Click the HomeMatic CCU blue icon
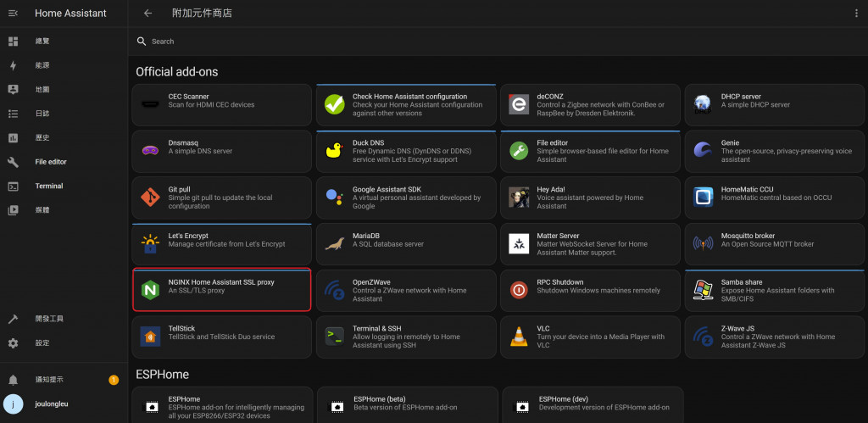868x423 pixels. (x=703, y=198)
